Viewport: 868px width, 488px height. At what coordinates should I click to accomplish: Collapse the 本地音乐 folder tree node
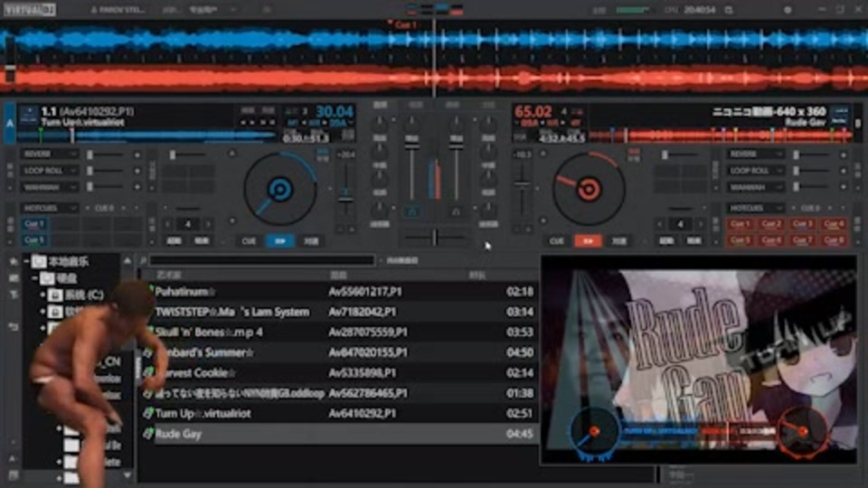coord(25,261)
